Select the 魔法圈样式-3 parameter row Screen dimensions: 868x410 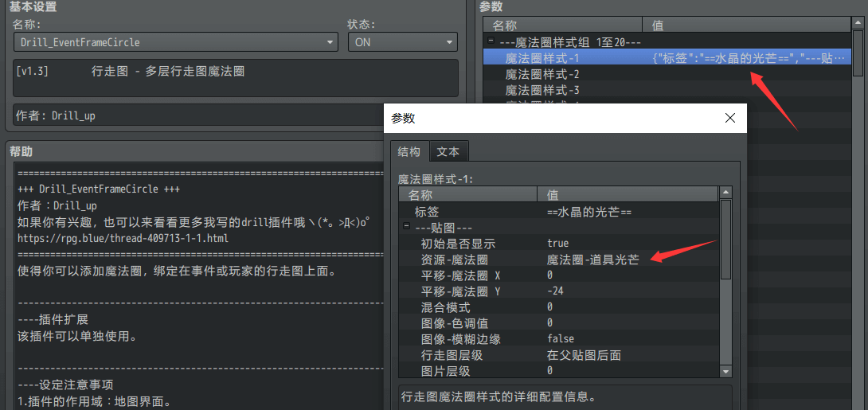pyautogui.click(x=542, y=90)
